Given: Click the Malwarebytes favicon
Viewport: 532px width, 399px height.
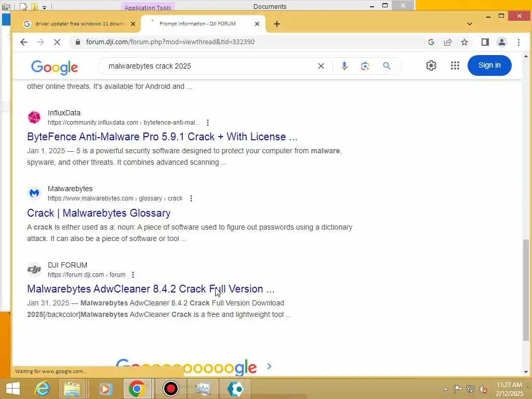Looking at the screenshot, I should tap(34, 193).
